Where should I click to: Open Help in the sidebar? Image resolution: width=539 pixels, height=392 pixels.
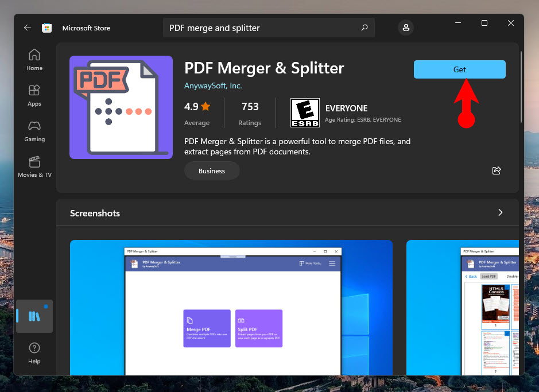[x=34, y=353]
